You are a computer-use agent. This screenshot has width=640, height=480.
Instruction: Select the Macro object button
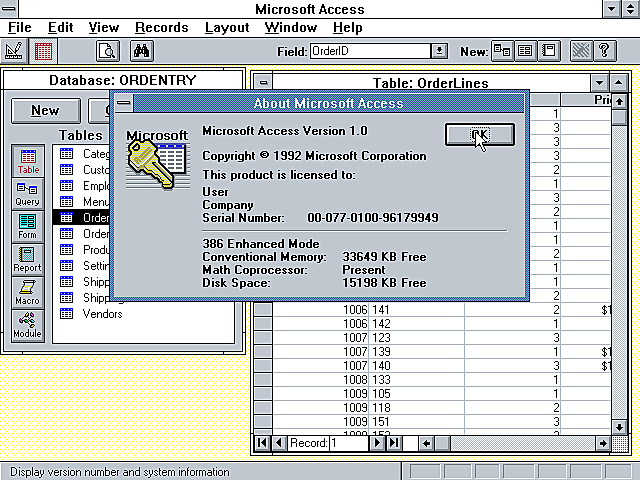coord(28,293)
